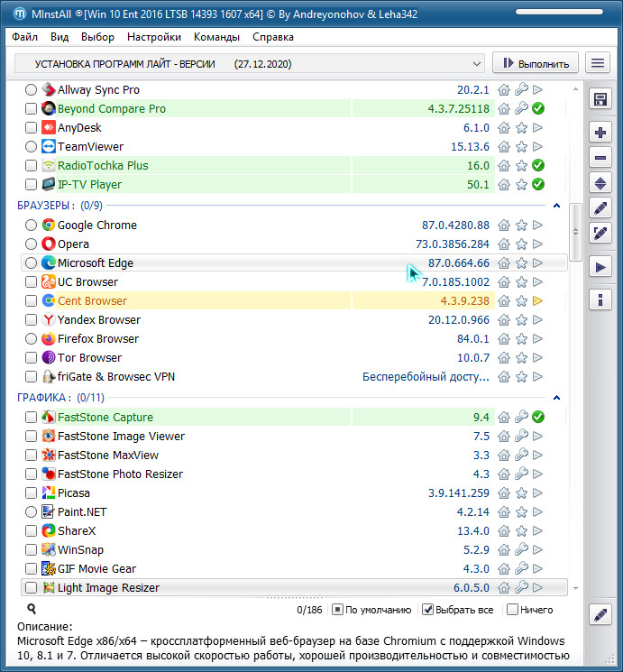Image resolution: width=623 pixels, height=672 pixels.
Task: Click home icon in TeamViewer row
Action: coord(504,146)
